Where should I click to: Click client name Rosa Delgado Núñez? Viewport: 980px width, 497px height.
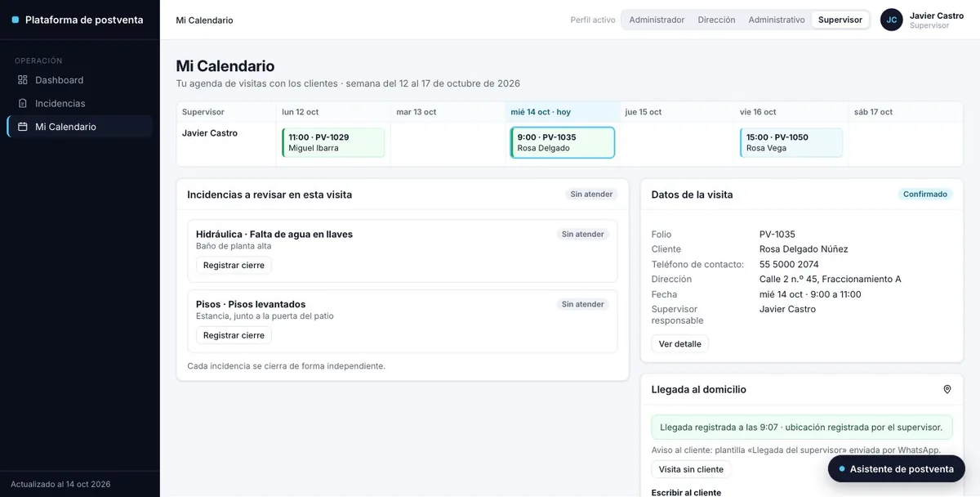(x=804, y=249)
